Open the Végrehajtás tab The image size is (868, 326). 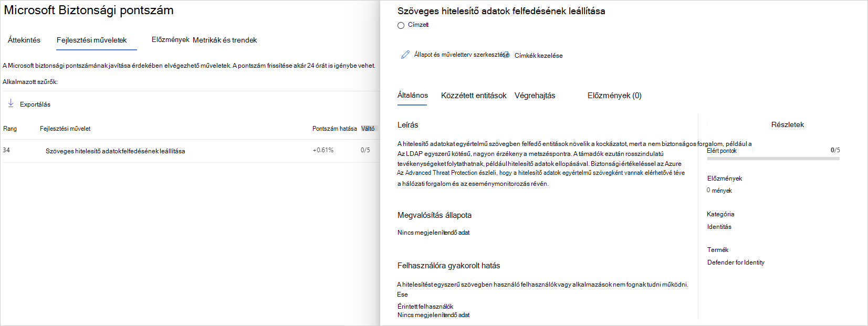coord(535,96)
